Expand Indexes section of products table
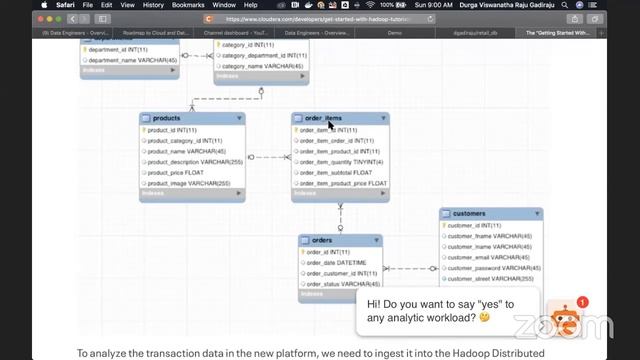The width and height of the screenshot is (640, 360). click(x=239, y=193)
